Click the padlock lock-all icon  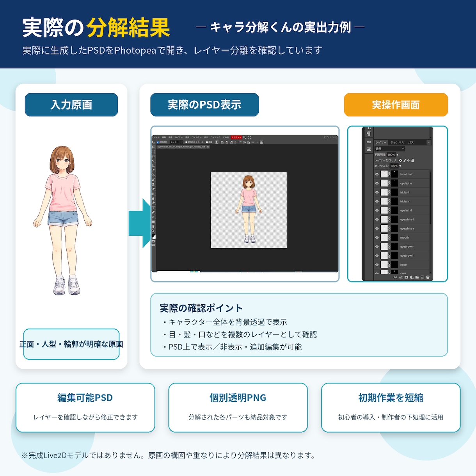(413, 160)
